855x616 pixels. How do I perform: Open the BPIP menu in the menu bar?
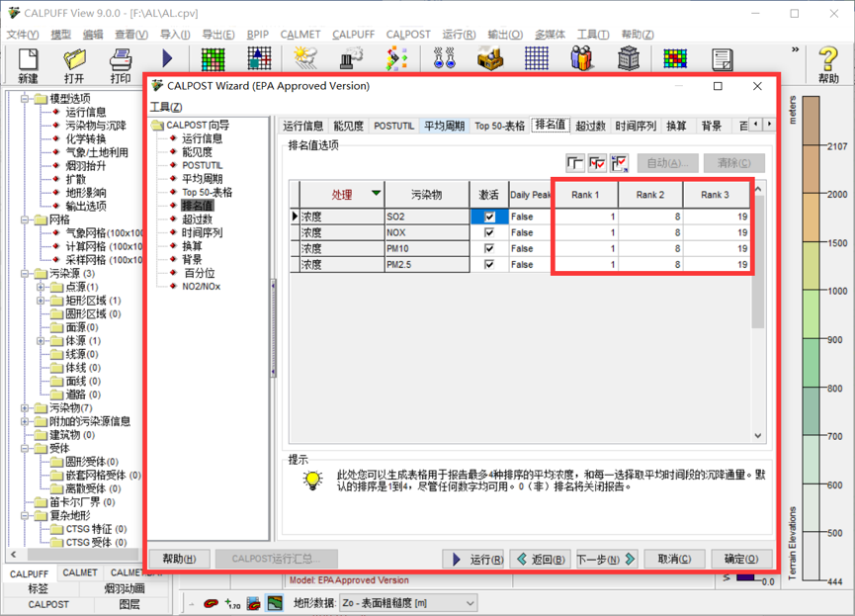(x=257, y=35)
